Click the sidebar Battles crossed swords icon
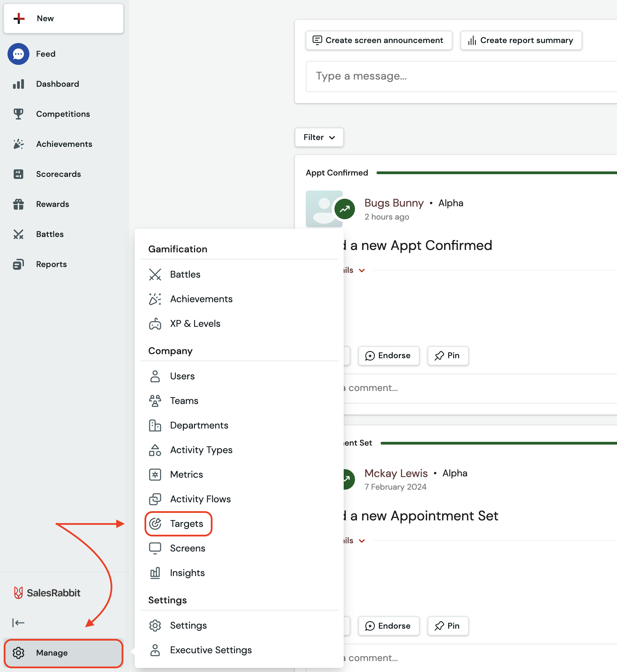 (x=18, y=234)
